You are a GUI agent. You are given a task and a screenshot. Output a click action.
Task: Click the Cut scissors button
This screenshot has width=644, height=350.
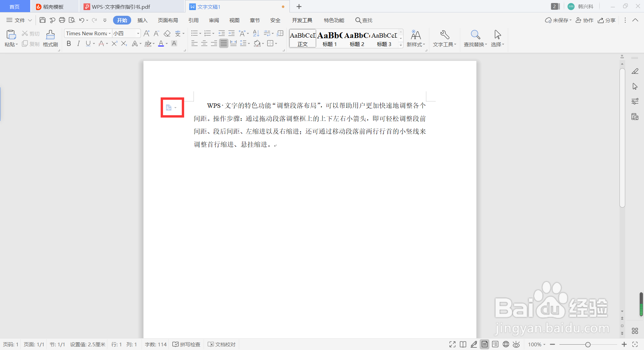click(31, 34)
